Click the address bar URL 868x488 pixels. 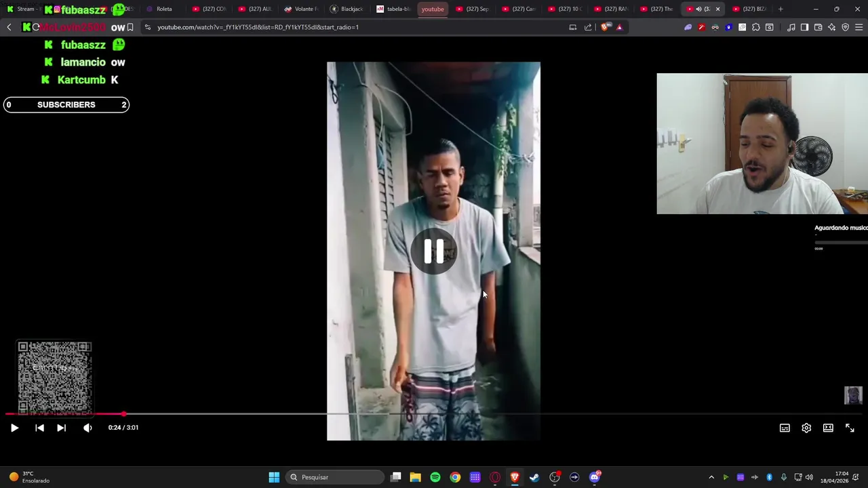click(x=258, y=27)
